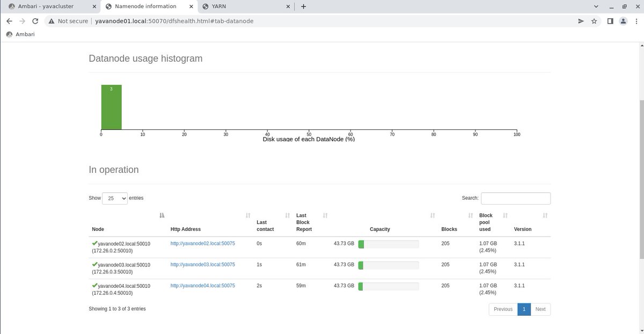Click the address bar URL
The height and width of the screenshot is (334, 644).
pyautogui.click(x=174, y=21)
